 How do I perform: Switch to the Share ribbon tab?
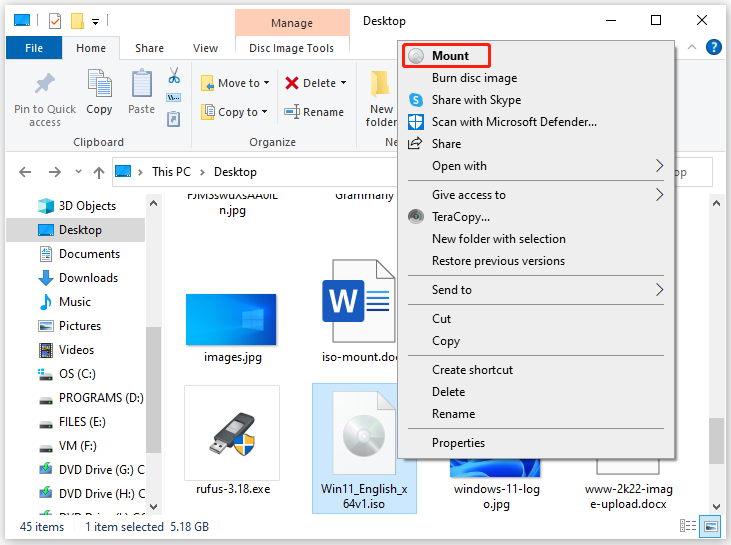coord(149,48)
